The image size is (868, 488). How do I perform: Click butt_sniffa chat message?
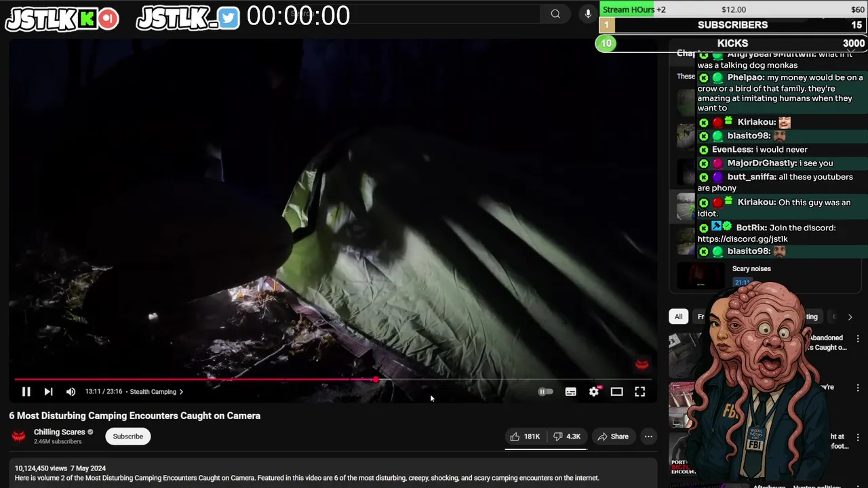(782, 182)
